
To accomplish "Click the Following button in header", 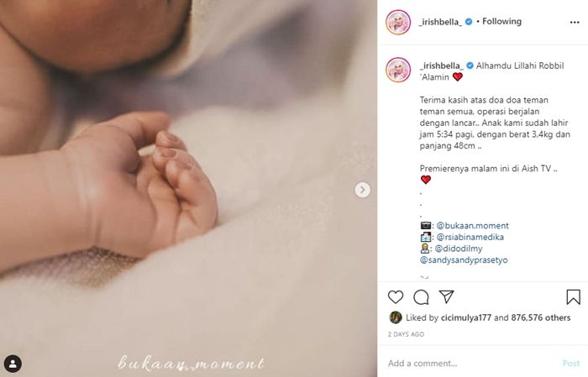I will pyautogui.click(x=501, y=22).
